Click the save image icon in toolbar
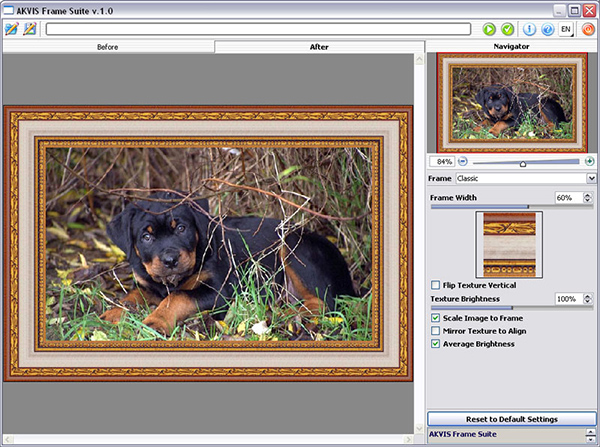This screenshot has width=600, height=447. 30,29
